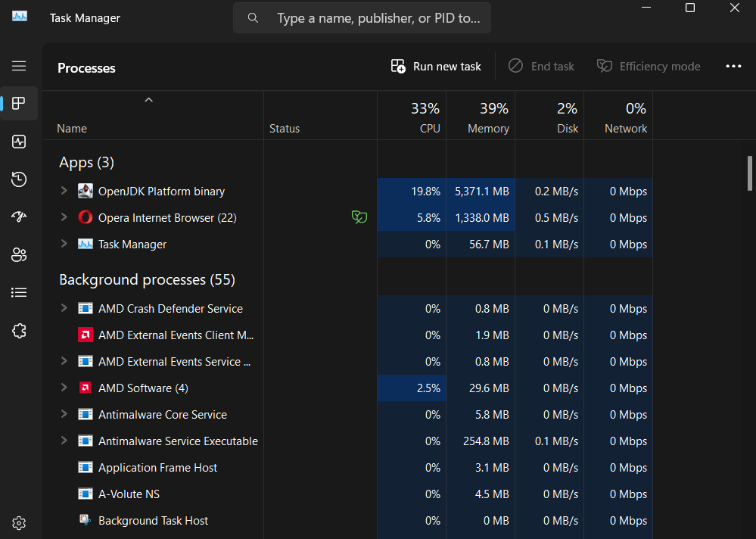Click the AMD External Events Client icon
The width and height of the screenshot is (756, 539).
pyautogui.click(x=86, y=335)
